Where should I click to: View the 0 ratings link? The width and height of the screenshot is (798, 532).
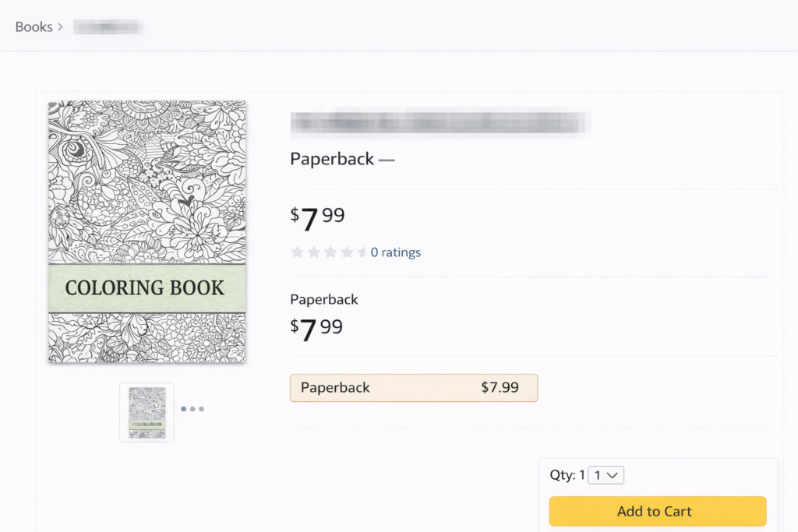395,252
